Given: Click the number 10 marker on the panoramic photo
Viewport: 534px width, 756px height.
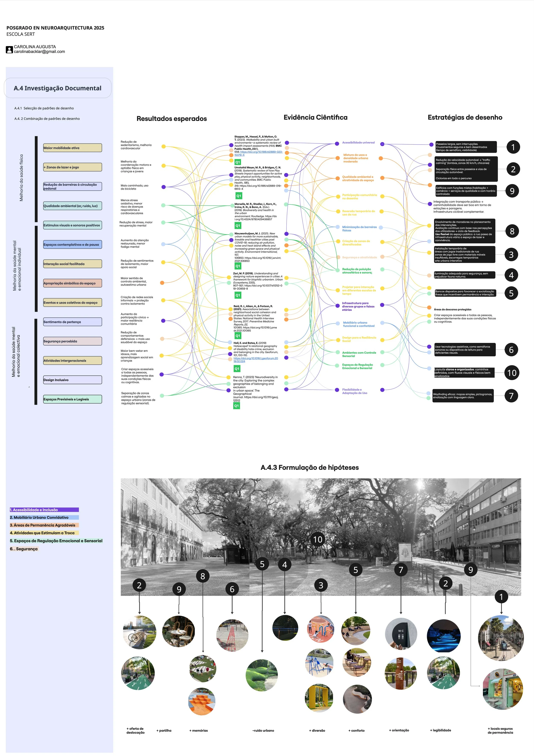Looking at the screenshot, I should click(x=317, y=539).
